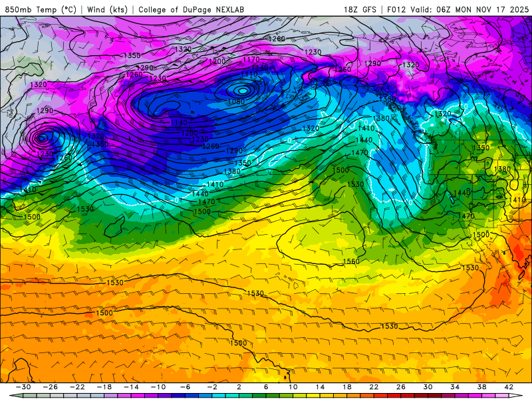Click the "850mb Temp (°C)" title text

[x=41, y=9]
